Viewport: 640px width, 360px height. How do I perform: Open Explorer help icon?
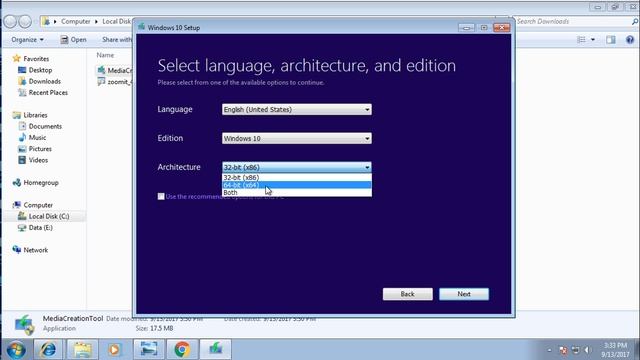click(x=630, y=40)
